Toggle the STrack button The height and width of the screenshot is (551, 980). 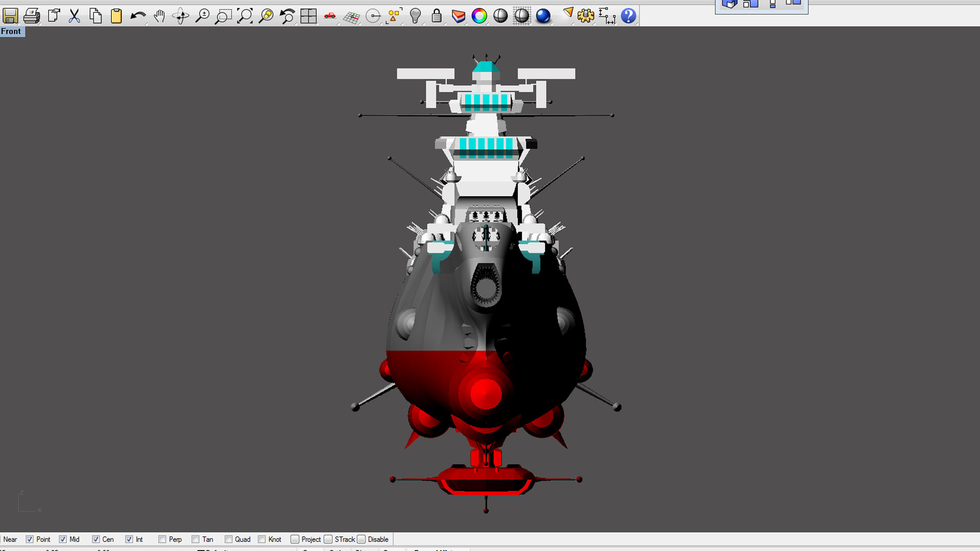tap(328, 539)
